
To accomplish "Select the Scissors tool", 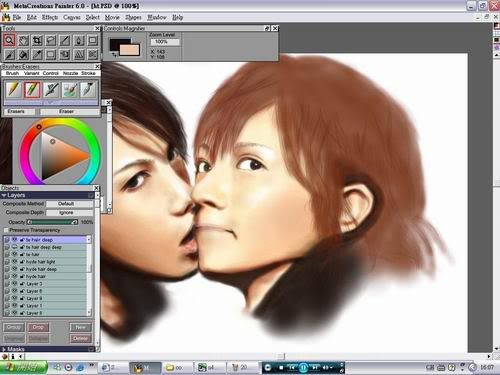I will [x=93, y=54].
